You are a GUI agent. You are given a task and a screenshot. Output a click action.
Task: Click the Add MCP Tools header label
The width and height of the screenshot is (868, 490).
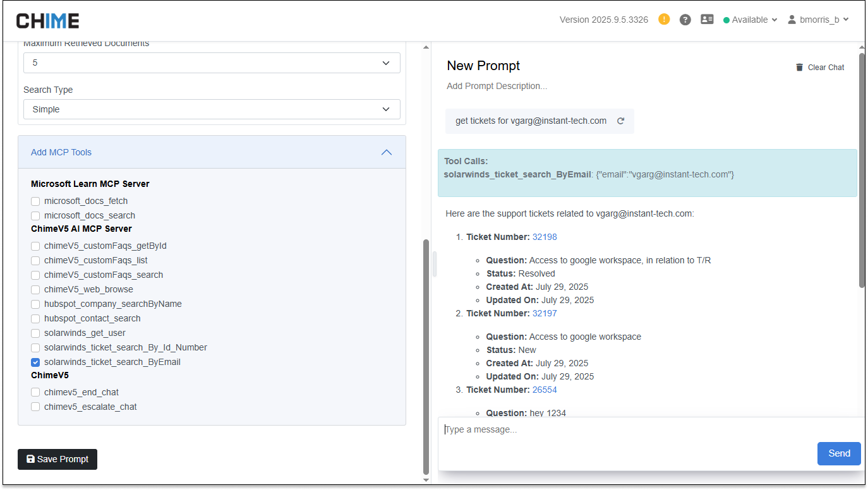61,152
